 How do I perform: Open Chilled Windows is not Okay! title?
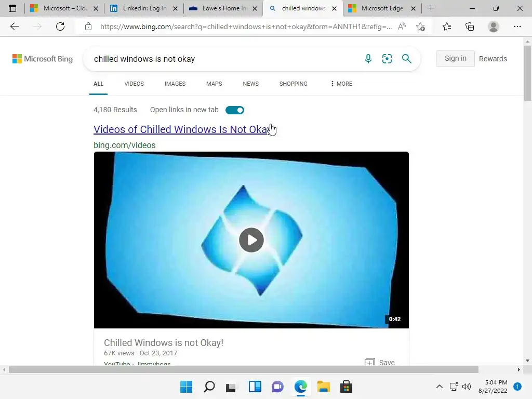[x=164, y=343]
